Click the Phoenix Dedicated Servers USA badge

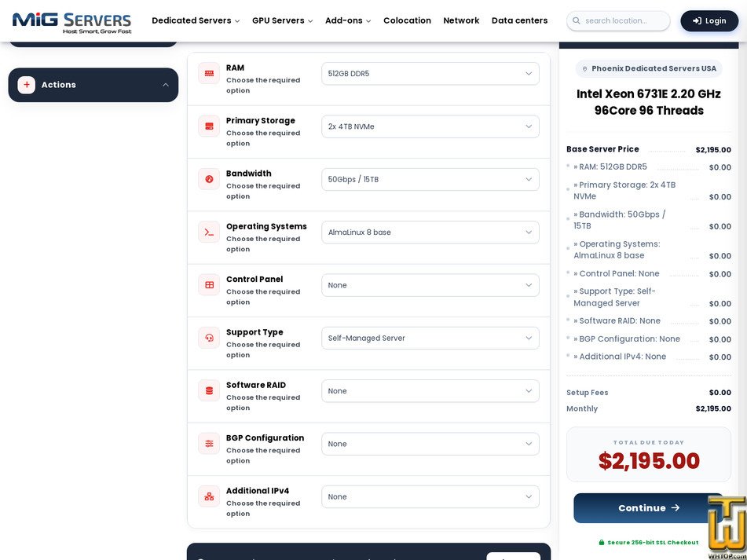(649, 68)
